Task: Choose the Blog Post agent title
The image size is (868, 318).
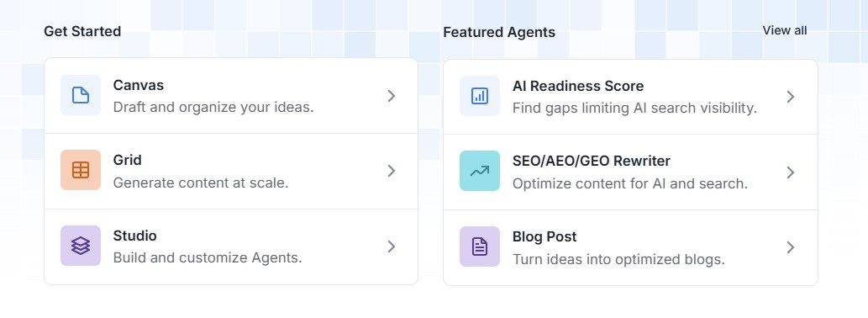Action: [544, 236]
